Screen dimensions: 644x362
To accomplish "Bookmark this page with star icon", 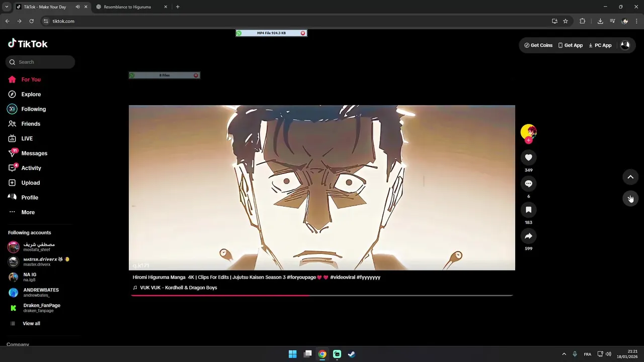I will 566,21.
